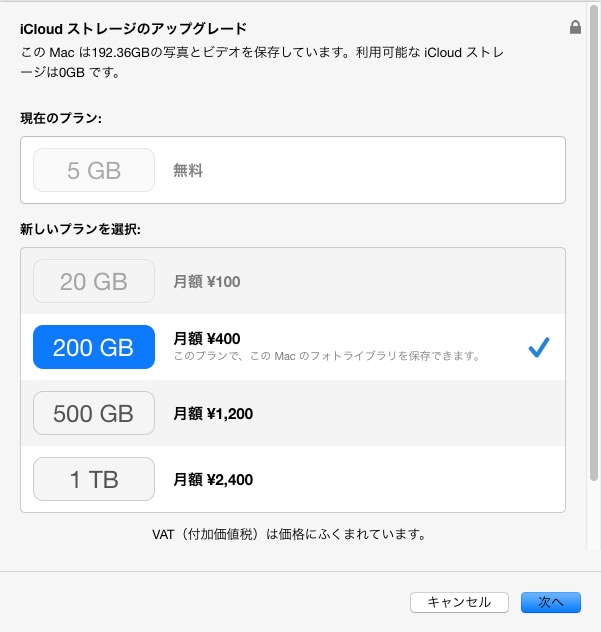Select the 20 GB plan badge
The height and width of the screenshot is (632, 601).
94,282
